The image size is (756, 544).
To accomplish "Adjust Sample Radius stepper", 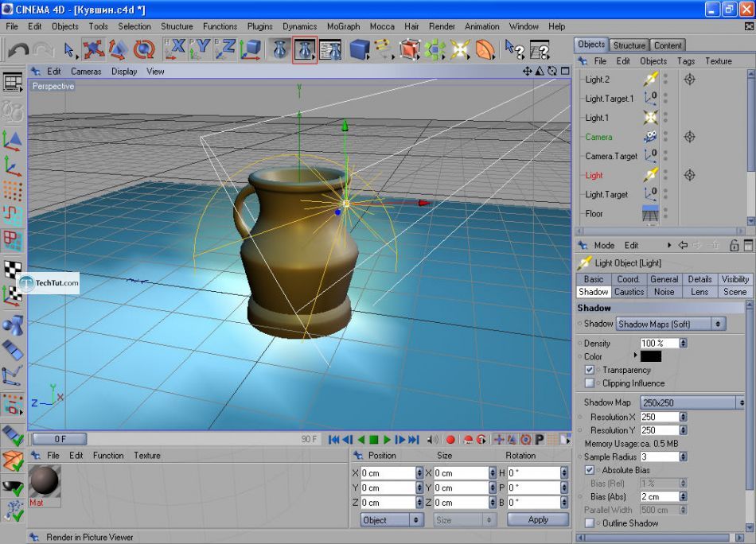I will [684, 457].
